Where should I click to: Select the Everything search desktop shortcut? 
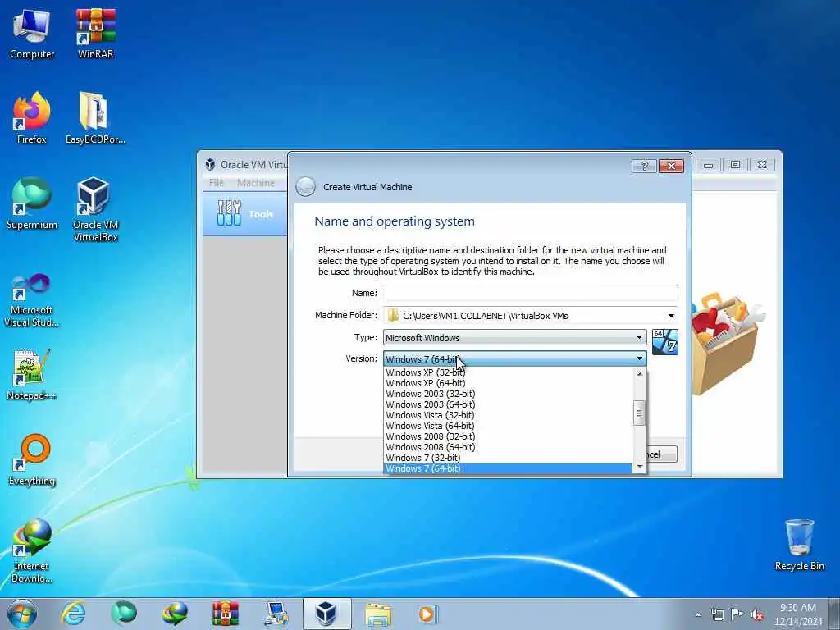[x=32, y=459]
